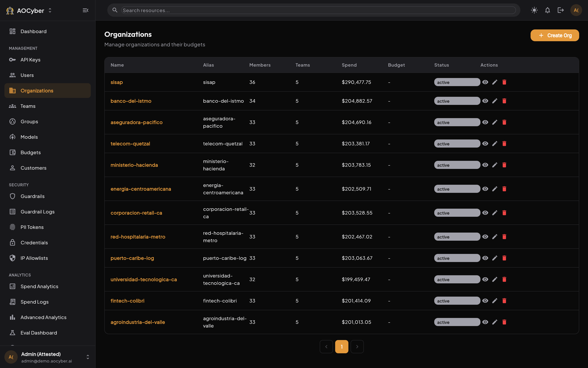
Task: Click the Spend column header
Action: (x=349, y=65)
